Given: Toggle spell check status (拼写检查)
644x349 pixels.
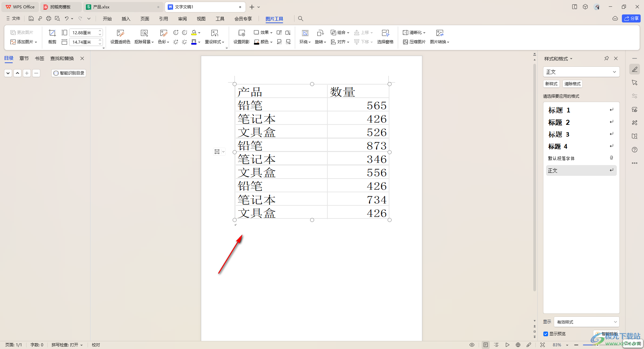Looking at the screenshot, I should pyautogui.click(x=67, y=345).
